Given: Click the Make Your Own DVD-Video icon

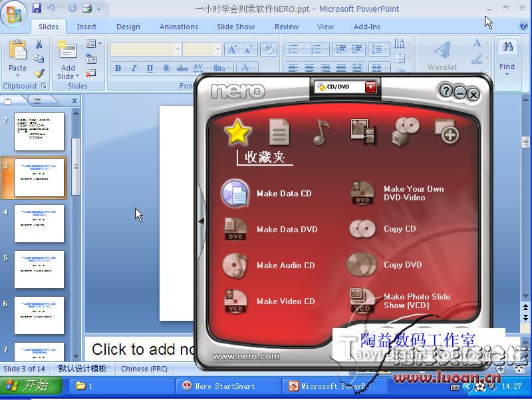Looking at the screenshot, I should tap(362, 192).
